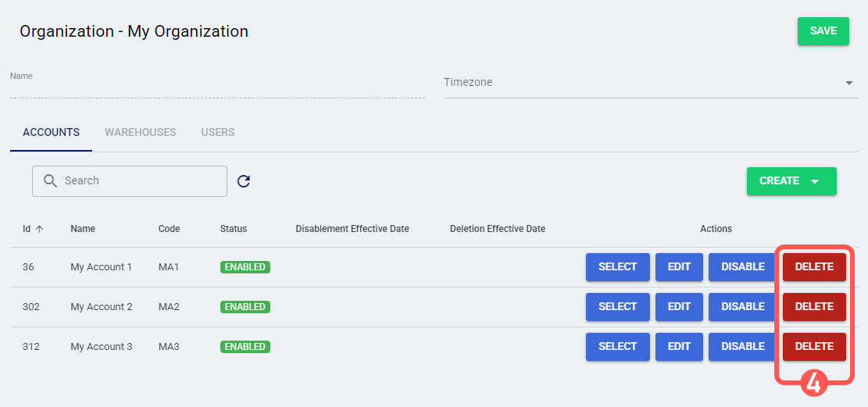The image size is (868, 407).
Task: Click the Name column header
Action: click(82, 229)
